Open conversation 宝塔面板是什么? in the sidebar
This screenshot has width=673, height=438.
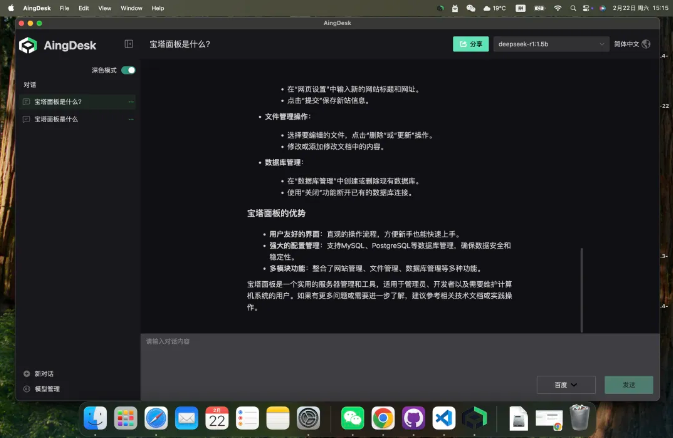(x=77, y=102)
